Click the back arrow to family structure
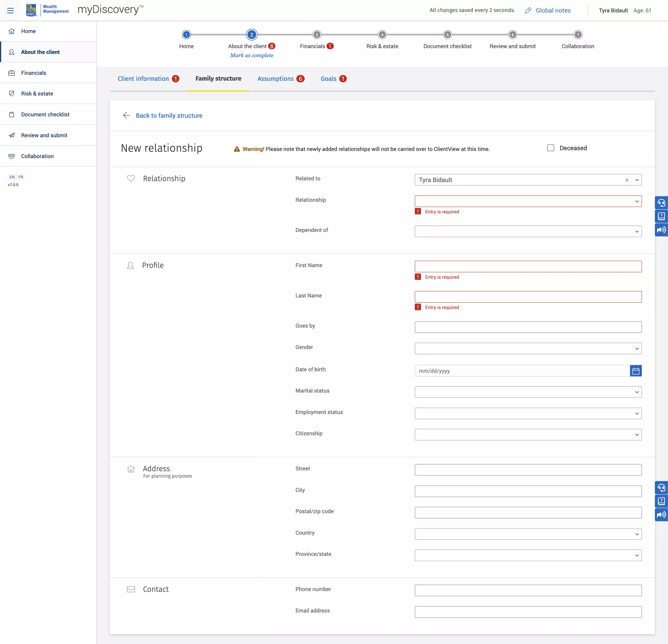The width and height of the screenshot is (668, 644). point(126,116)
